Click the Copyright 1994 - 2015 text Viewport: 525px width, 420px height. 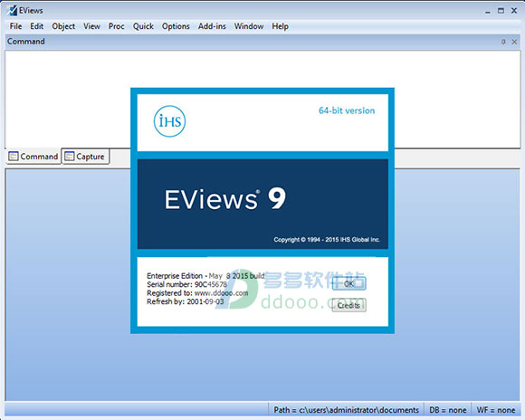[327, 240]
